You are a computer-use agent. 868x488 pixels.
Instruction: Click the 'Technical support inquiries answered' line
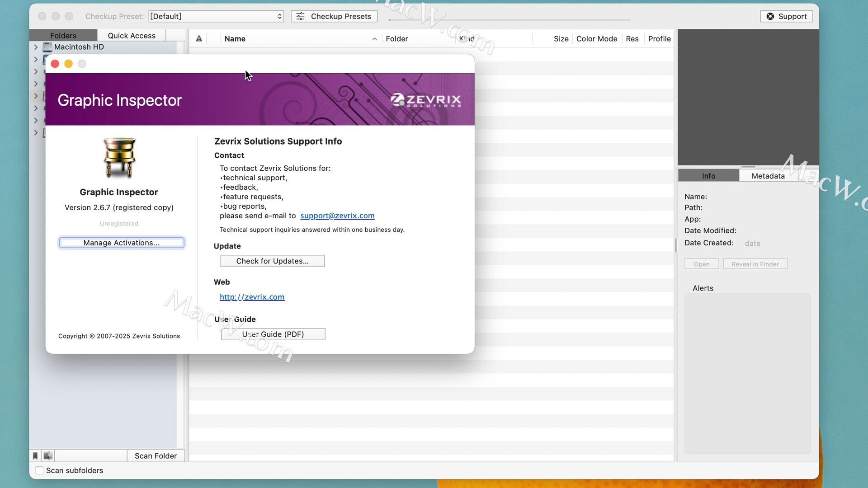[312, 230]
